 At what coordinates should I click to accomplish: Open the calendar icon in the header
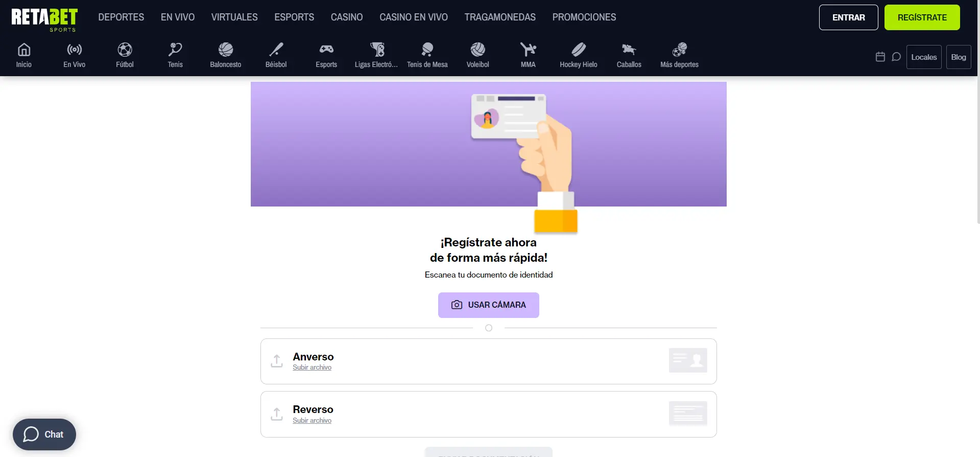pyautogui.click(x=880, y=57)
